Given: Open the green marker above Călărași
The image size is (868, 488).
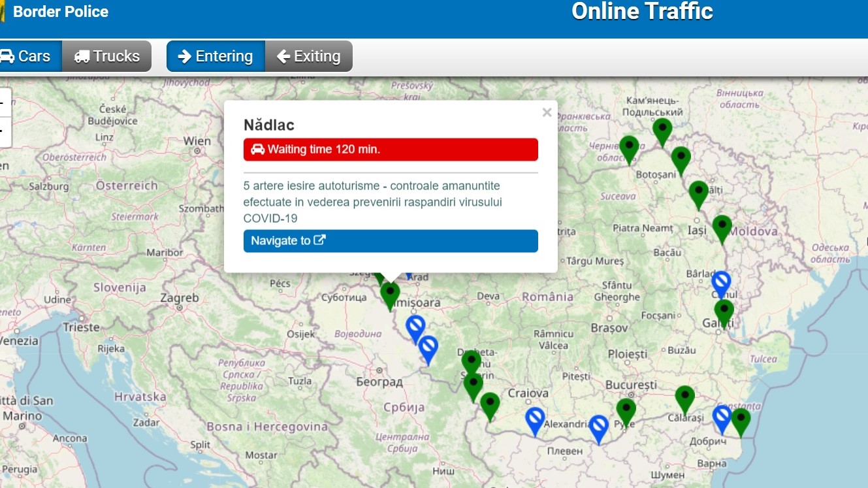Looking at the screenshot, I should point(684,397).
